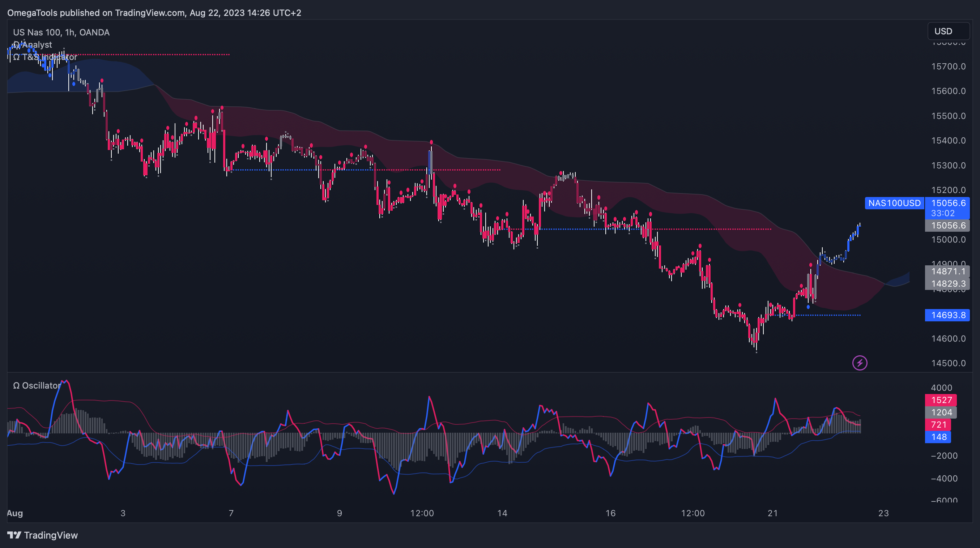Click the 3 date on time axis
This screenshot has width=980, height=548.
123,513
